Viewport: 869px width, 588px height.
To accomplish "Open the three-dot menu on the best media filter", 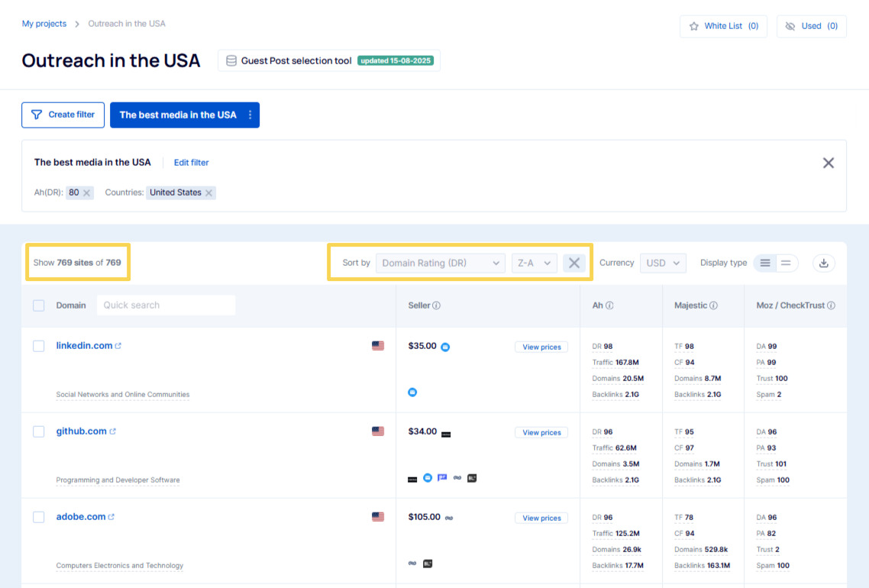I will [x=250, y=115].
